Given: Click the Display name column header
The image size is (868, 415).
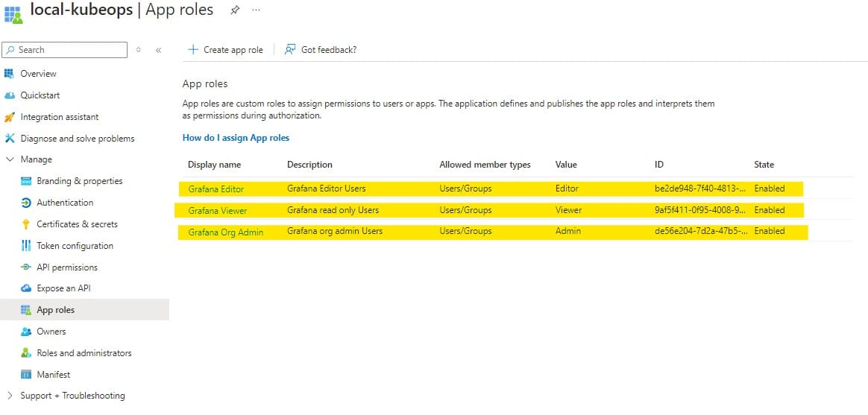Looking at the screenshot, I should coord(214,165).
